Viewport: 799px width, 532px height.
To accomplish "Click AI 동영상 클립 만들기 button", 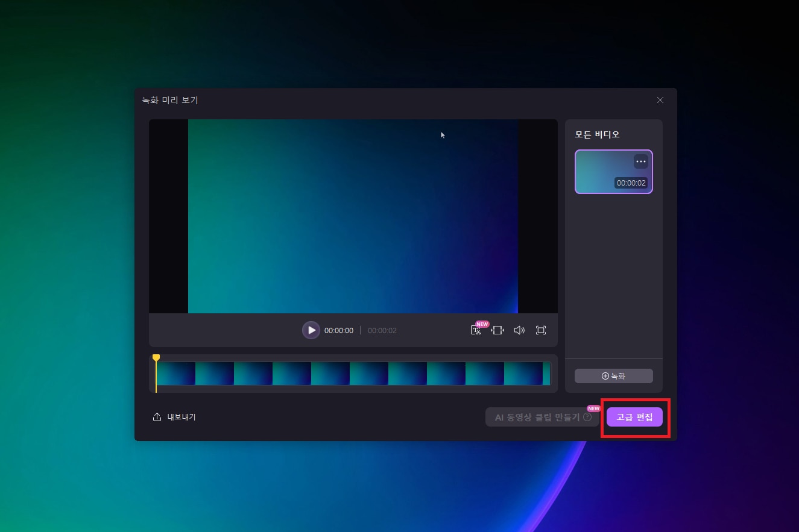I will pyautogui.click(x=542, y=417).
